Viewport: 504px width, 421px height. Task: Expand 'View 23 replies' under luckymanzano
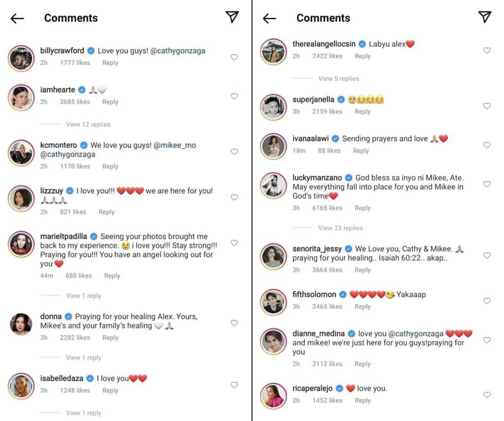[x=340, y=228]
